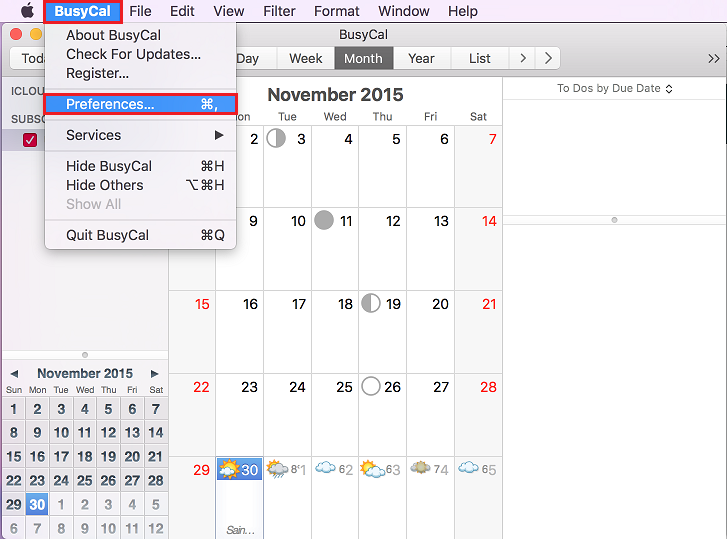Select November 25 in mini calendar
727x539 pixels.
coord(84,480)
